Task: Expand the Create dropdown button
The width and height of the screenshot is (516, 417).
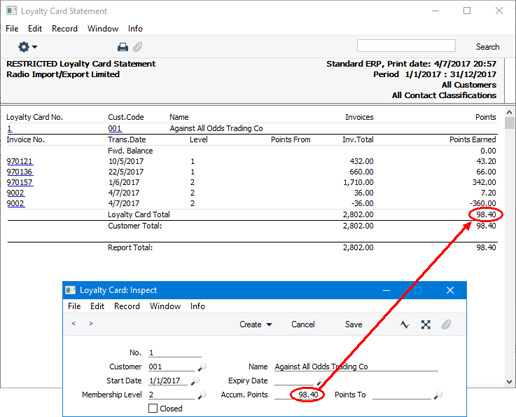Action: coord(256,324)
